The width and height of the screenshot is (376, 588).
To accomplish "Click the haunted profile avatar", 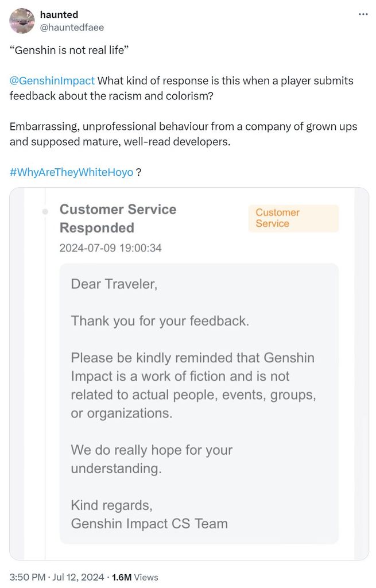I will coord(22,21).
